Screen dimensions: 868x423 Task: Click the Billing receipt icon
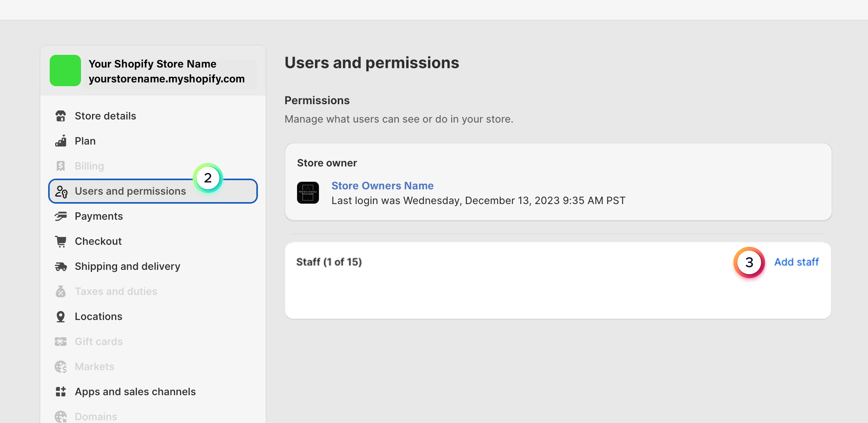point(61,166)
